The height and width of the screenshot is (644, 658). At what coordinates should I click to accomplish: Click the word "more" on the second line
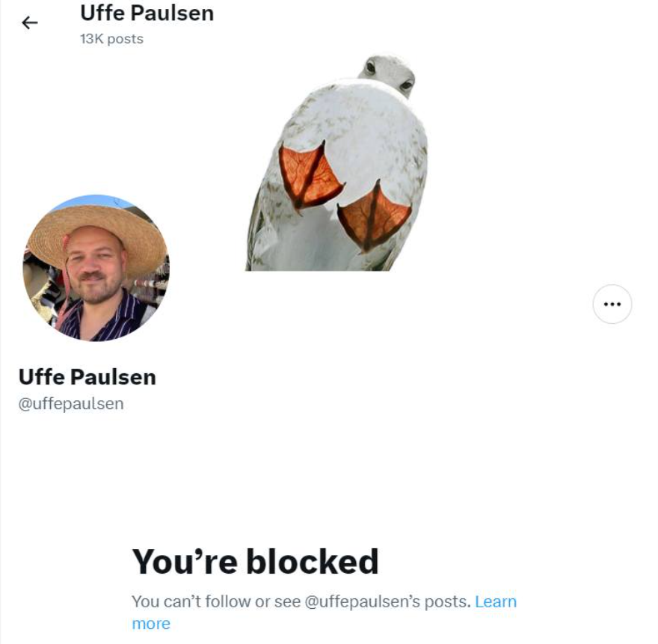point(151,624)
